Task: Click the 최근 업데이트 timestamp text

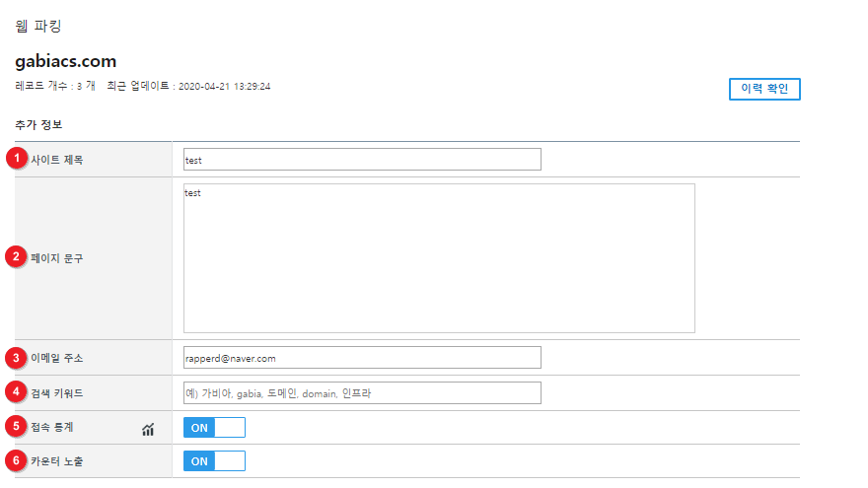Action: click(x=188, y=86)
